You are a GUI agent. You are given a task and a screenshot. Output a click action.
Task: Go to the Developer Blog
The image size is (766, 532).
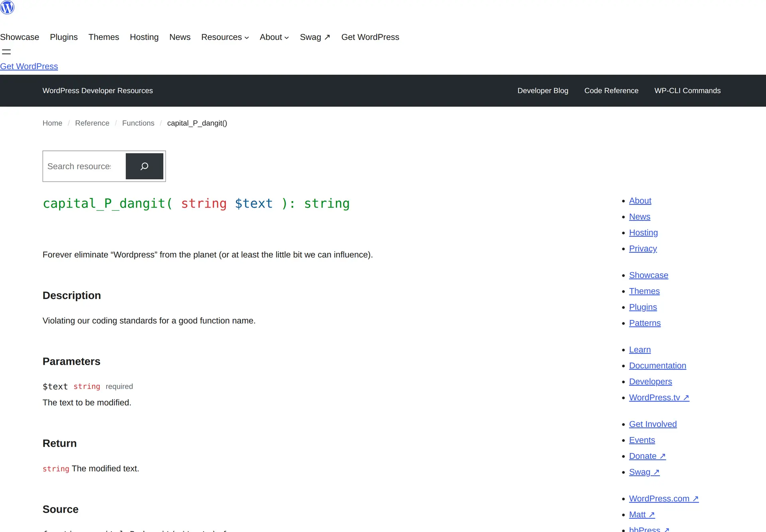[x=543, y=91]
